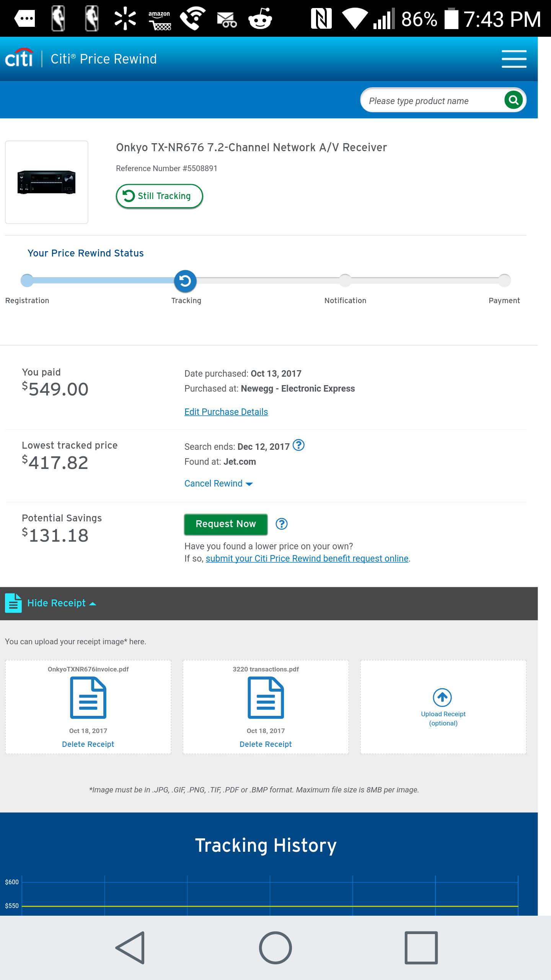Click the Still Tracking status badge
551x980 pixels.
(159, 196)
